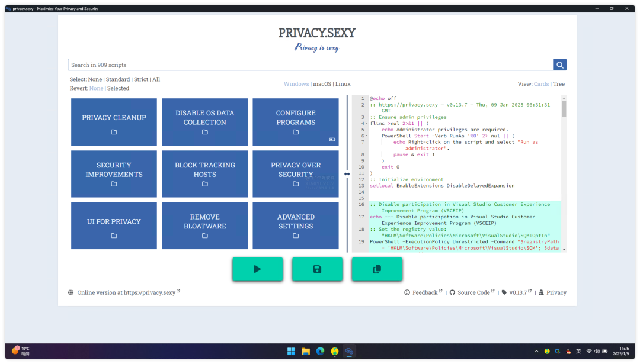Select the Strict script preset

pos(141,79)
